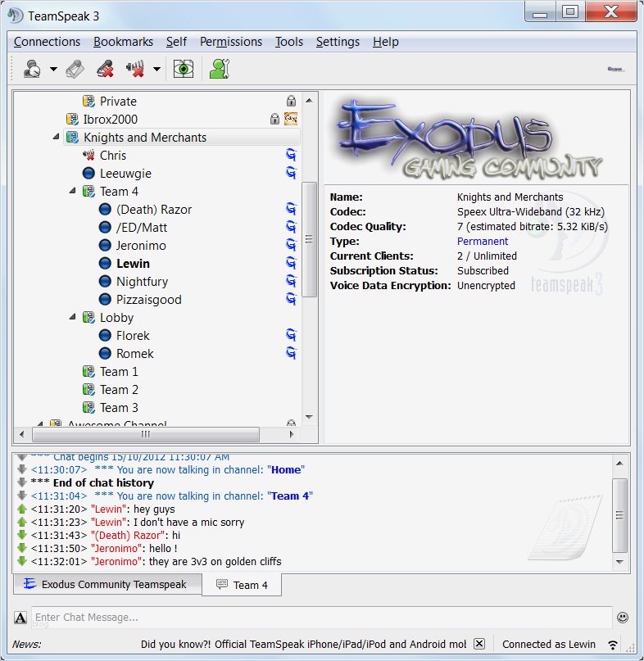Click Chris's muted microphone status icon
644x661 pixels.
[88, 156]
